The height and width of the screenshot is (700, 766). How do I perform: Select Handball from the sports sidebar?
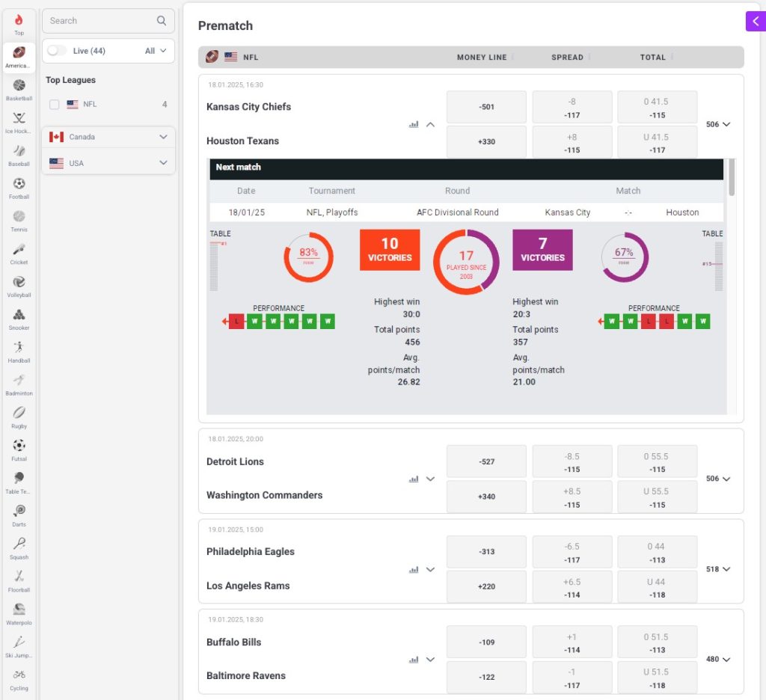(x=19, y=352)
